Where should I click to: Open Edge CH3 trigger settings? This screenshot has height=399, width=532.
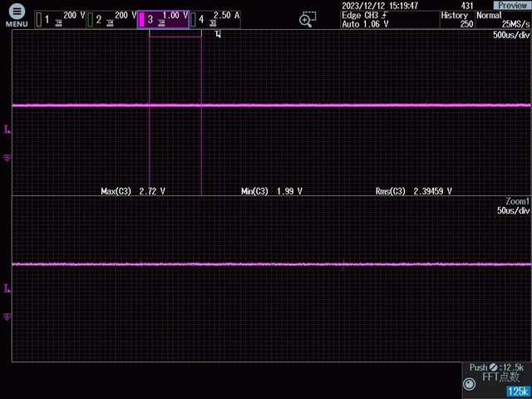[390, 19]
